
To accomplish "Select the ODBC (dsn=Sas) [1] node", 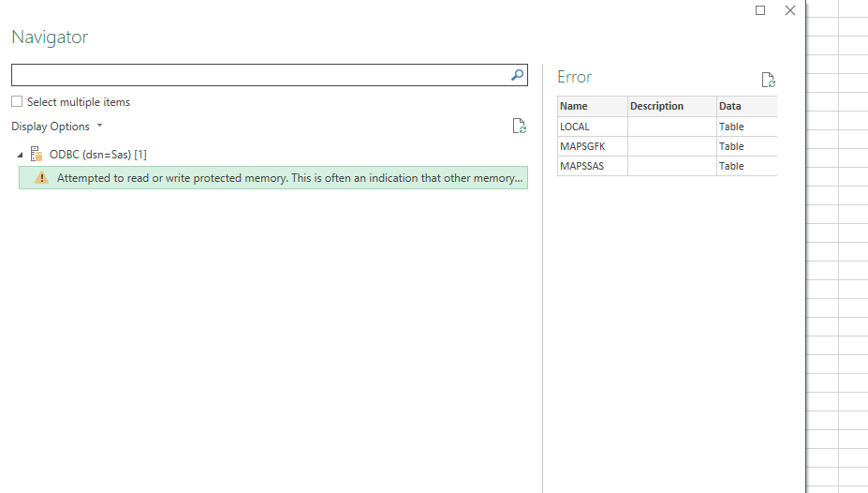I will 97,155.
